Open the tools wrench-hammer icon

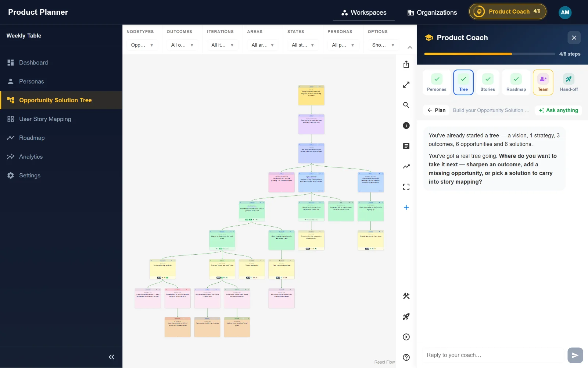click(x=406, y=296)
